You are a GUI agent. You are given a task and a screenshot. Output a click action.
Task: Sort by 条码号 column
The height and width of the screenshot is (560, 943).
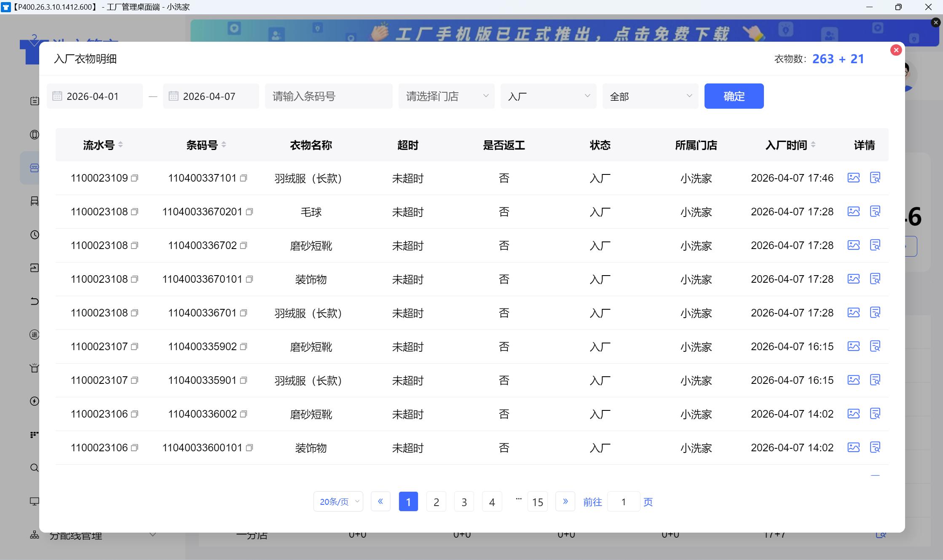224,145
